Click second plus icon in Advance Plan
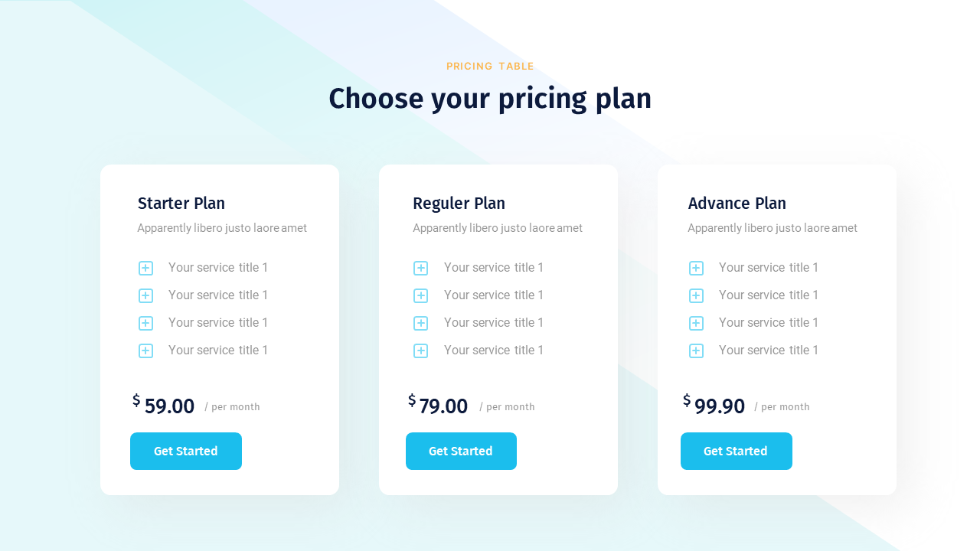 pos(696,295)
